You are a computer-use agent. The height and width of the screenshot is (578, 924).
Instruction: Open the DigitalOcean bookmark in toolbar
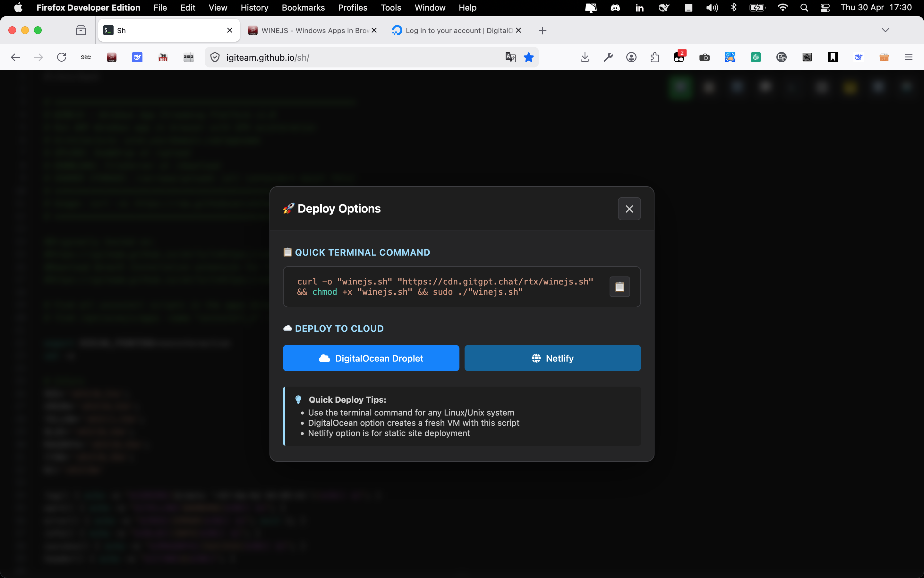(x=86, y=57)
